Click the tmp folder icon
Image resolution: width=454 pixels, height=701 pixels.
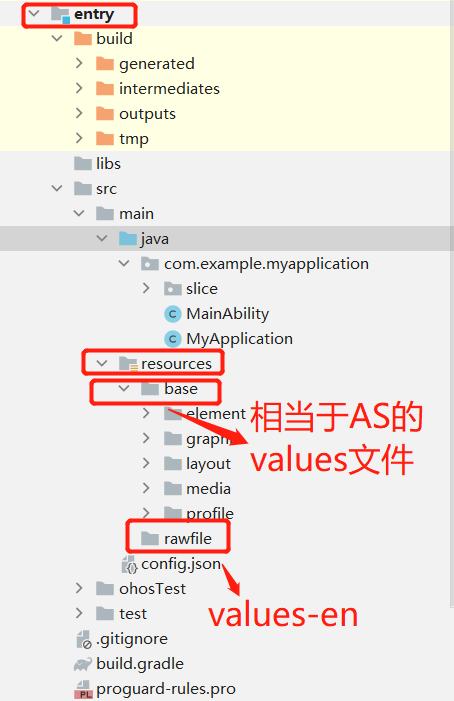[105, 139]
